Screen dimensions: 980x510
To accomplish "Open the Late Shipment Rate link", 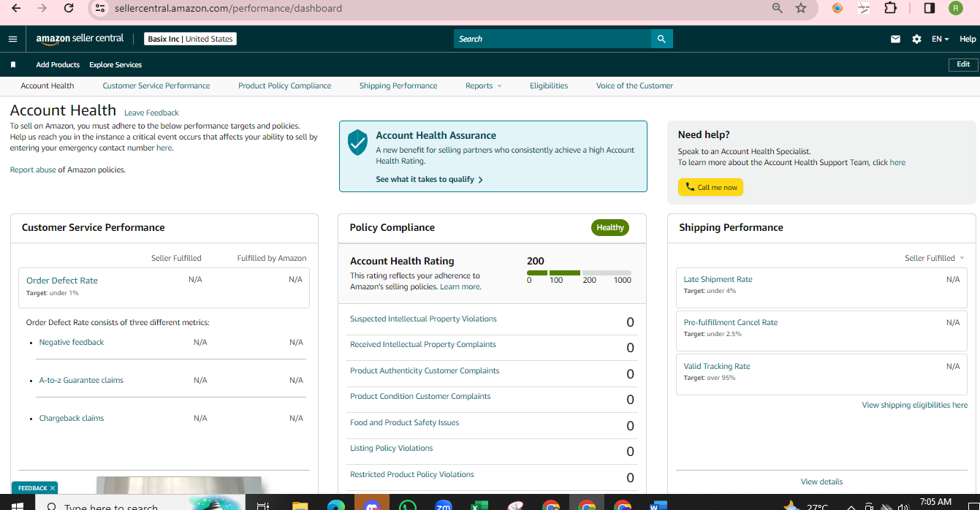I will point(718,279).
